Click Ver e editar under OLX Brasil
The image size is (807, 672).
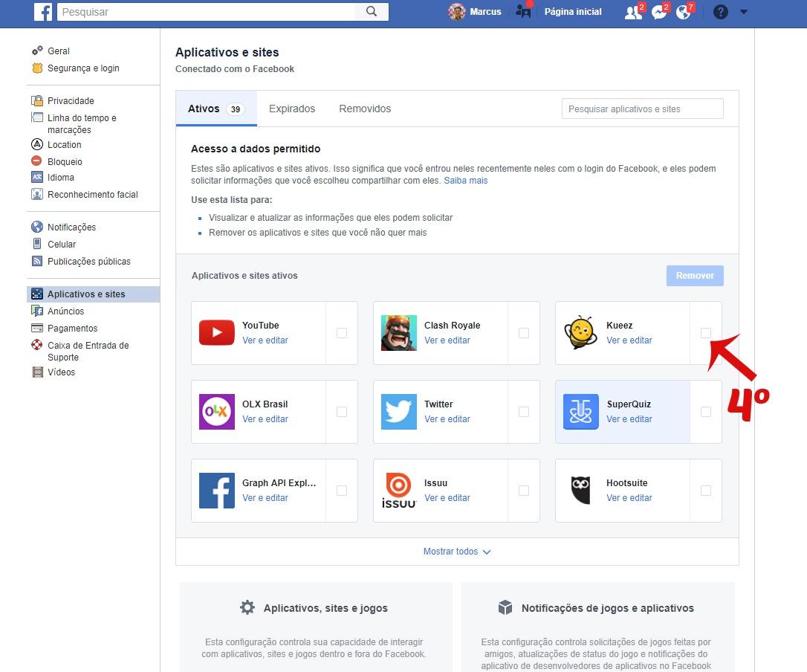click(265, 419)
